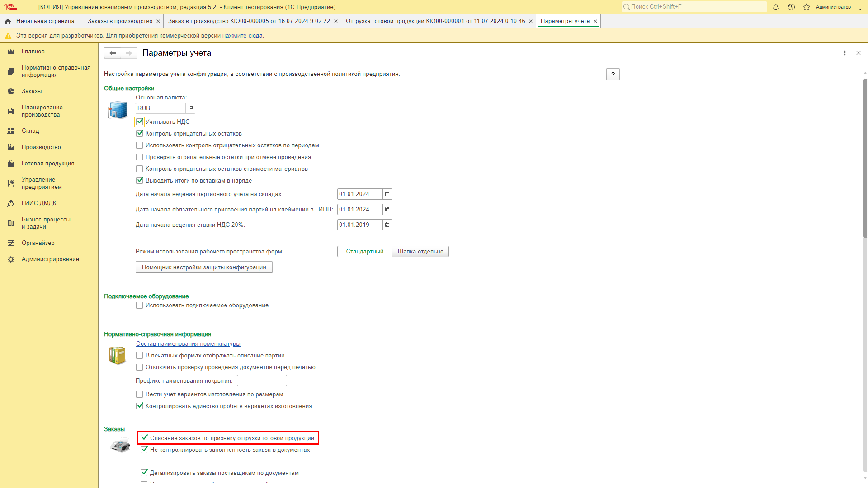Click the Администратор user name

click(x=833, y=7)
